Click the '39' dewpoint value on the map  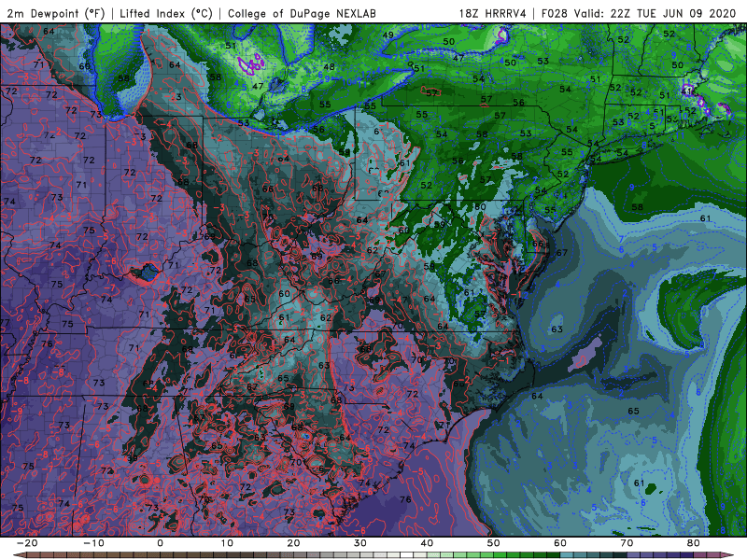pyautogui.click(x=133, y=458)
